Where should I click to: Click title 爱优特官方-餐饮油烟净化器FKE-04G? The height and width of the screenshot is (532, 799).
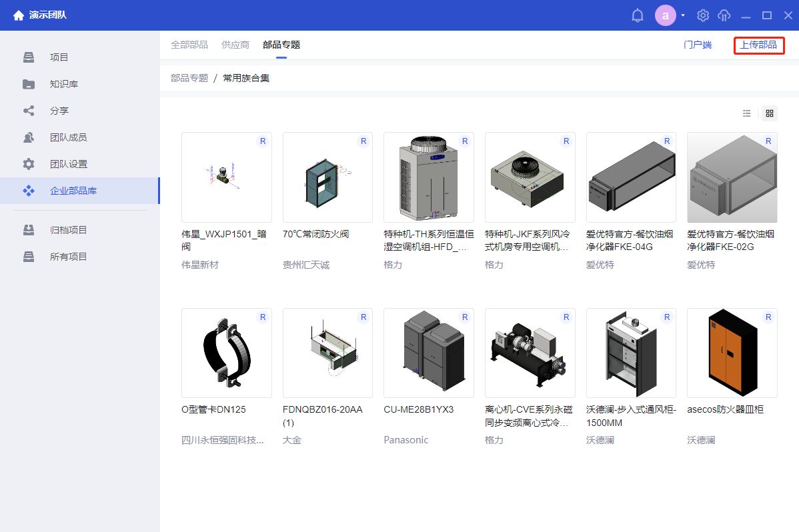pyautogui.click(x=630, y=240)
